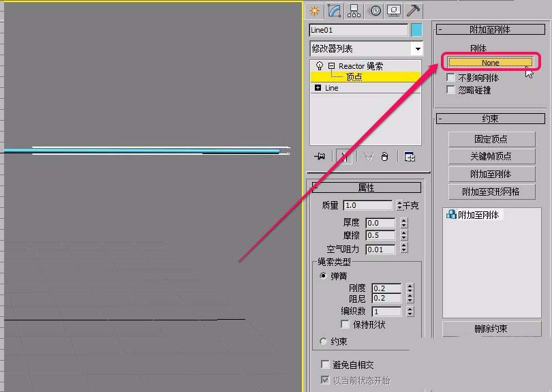Select the Line item in the stack
The width and height of the screenshot is (552, 392).
click(331, 88)
